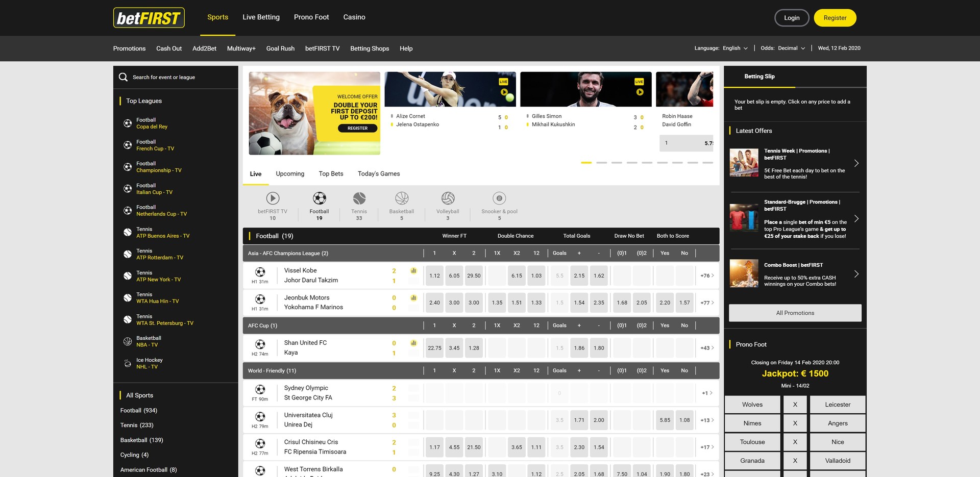Screen dimensions: 980x477
Task: Click the Login button
Action: [792, 18]
